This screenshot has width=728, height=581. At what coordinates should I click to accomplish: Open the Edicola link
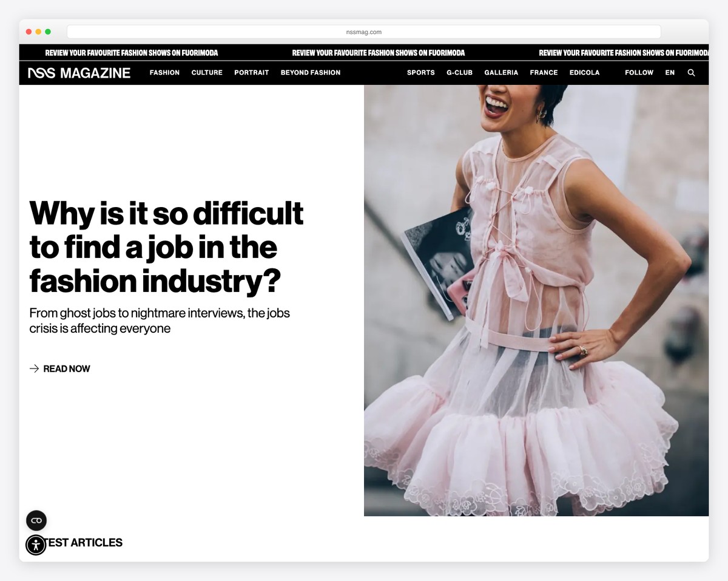(x=584, y=73)
